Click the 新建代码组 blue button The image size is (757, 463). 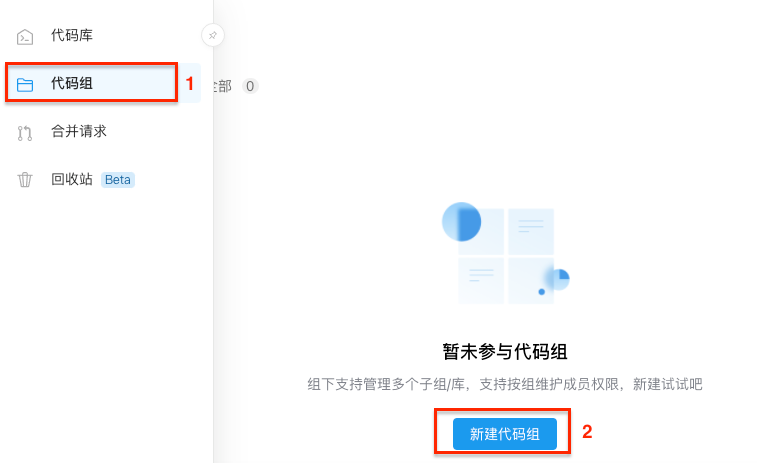click(x=505, y=434)
